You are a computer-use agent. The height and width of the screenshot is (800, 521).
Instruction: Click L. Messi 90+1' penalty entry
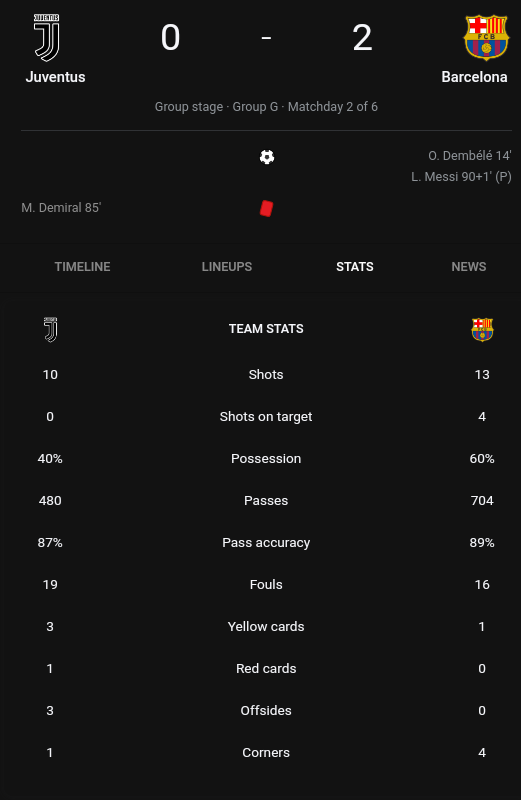(461, 177)
